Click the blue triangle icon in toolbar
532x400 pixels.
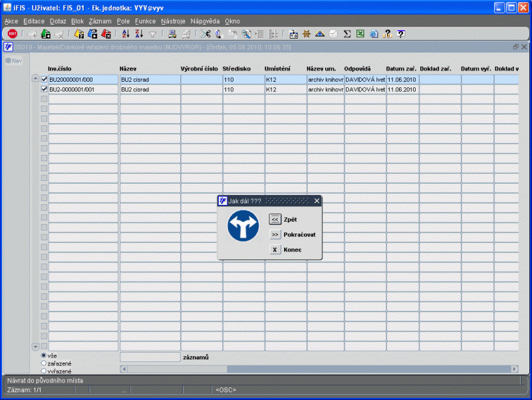click(x=320, y=34)
